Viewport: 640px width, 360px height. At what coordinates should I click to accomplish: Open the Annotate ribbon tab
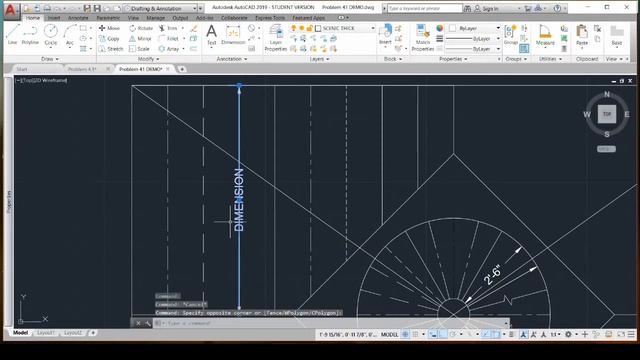pos(78,18)
